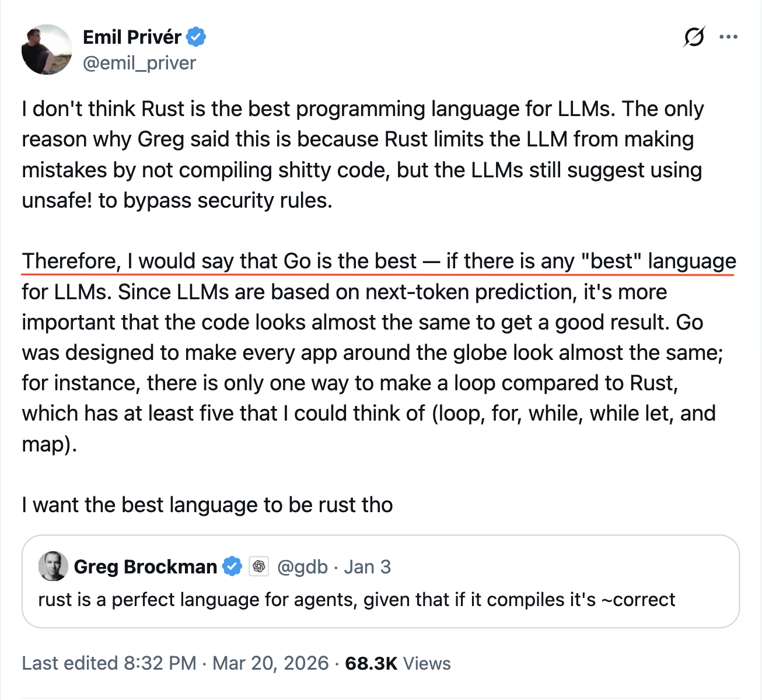Screen dimensions: 762x700
Task: Open the @emil_priver handle link
Action: point(139,63)
